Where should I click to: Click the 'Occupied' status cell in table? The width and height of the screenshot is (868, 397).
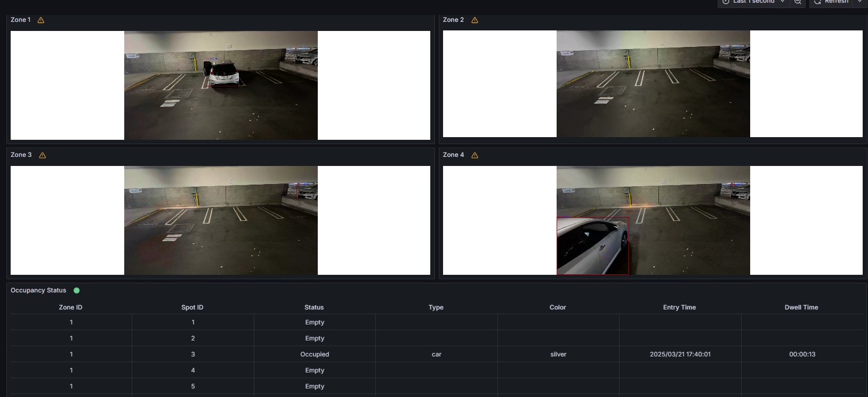tap(315, 354)
